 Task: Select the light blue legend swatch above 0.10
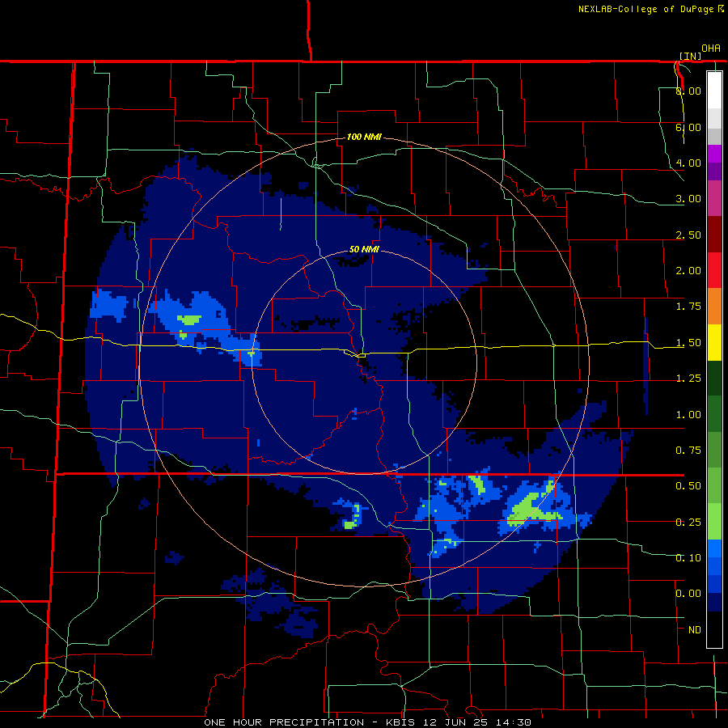point(714,548)
